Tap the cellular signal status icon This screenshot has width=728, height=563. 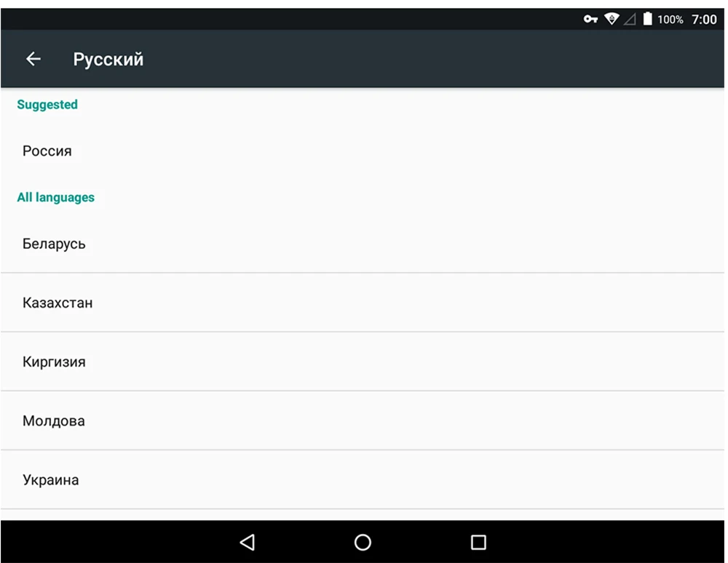[x=630, y=19]
